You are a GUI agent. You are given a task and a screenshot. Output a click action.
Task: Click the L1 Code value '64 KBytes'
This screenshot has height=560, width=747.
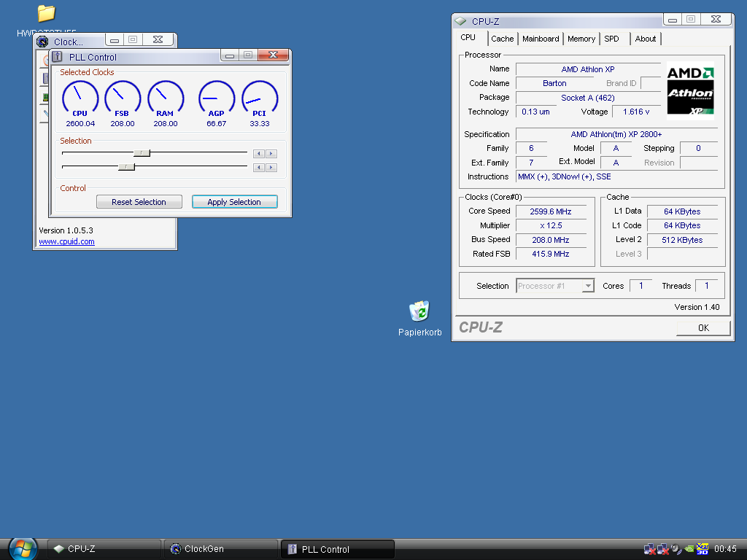point(682,226)
